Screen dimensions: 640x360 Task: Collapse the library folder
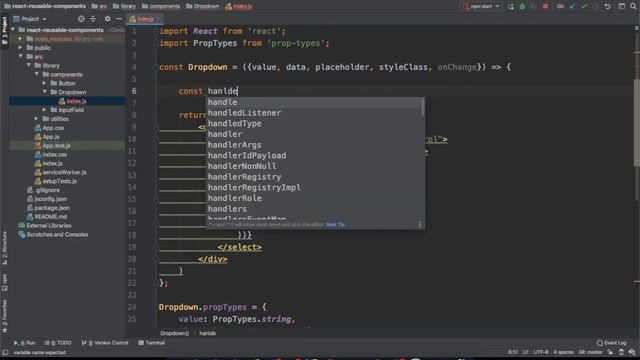(x=29, y=65)
